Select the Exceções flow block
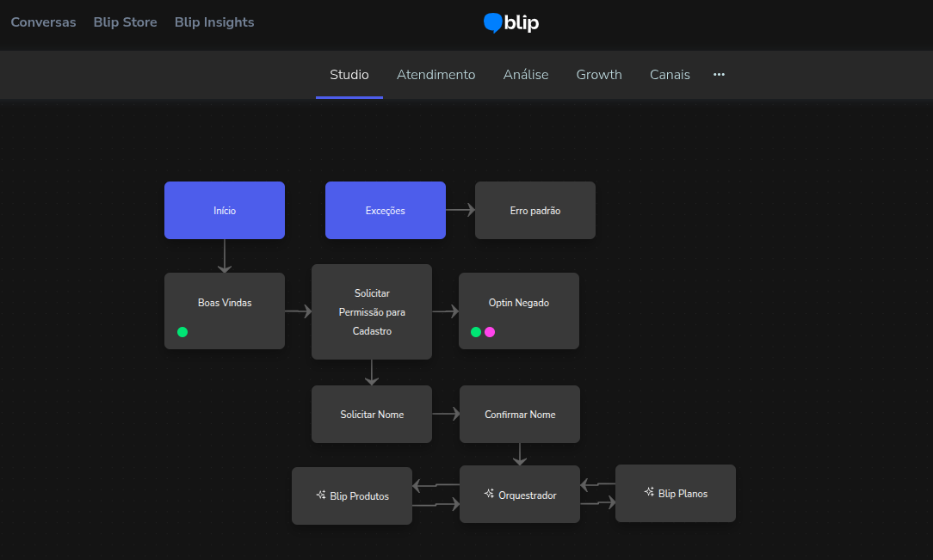This screenshot has width=933, height=560. [x=385, y=210]
